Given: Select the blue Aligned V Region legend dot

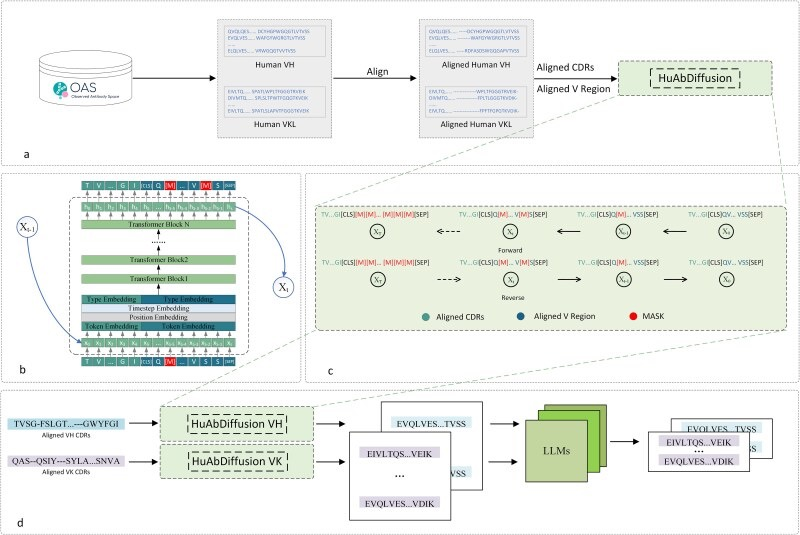Looking at the screenshot, I should pyautogui.click(x=520, y=316).
